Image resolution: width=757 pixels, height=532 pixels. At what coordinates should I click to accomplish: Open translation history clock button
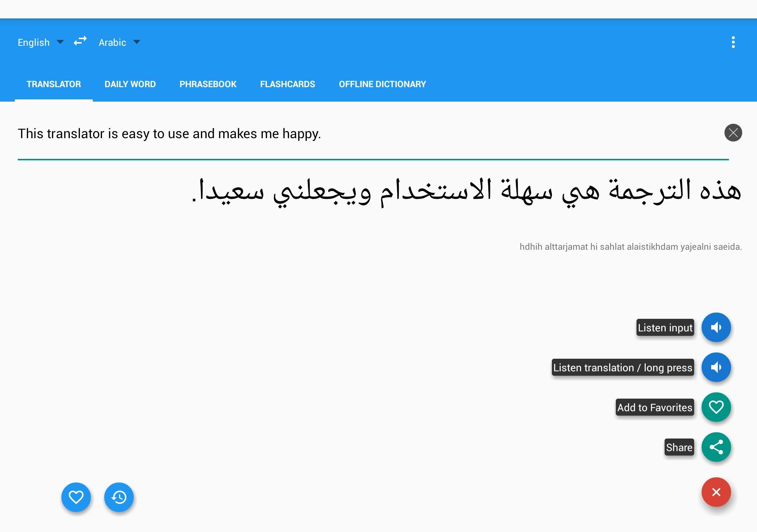pos(119,497)
